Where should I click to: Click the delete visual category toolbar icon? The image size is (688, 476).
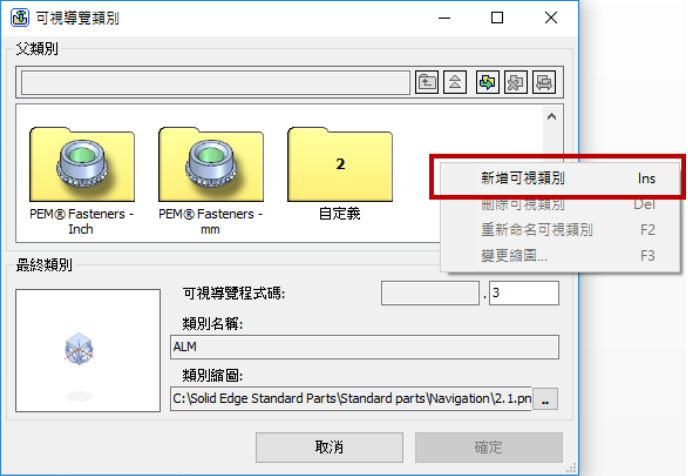click(x=516, y=82)
